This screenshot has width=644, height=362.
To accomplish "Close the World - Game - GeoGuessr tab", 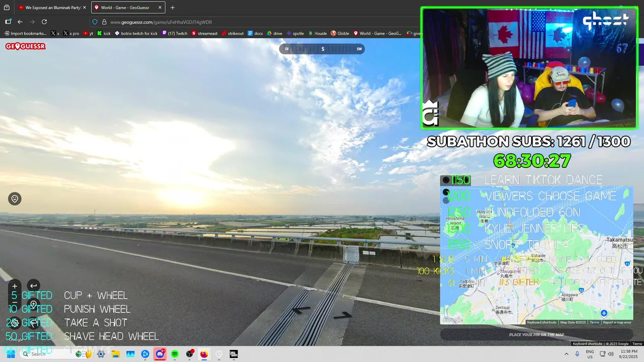I will tap(160, 8).
